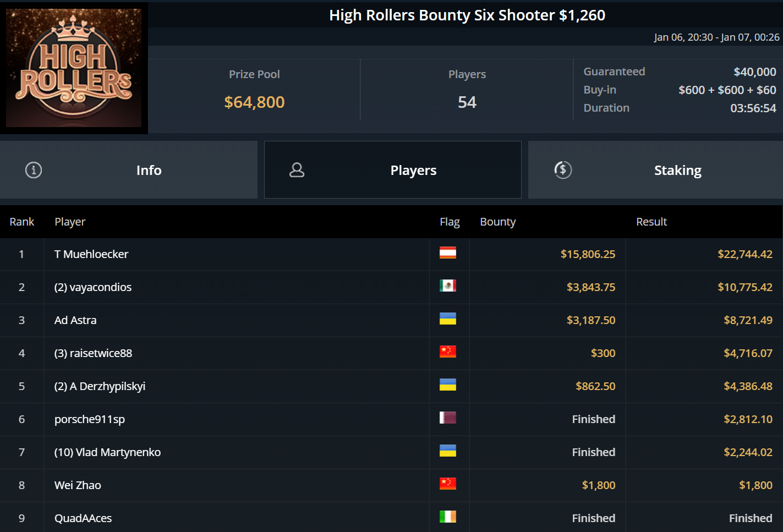Click T Muehloecker's Austria flag icon

tap(448, 253)
